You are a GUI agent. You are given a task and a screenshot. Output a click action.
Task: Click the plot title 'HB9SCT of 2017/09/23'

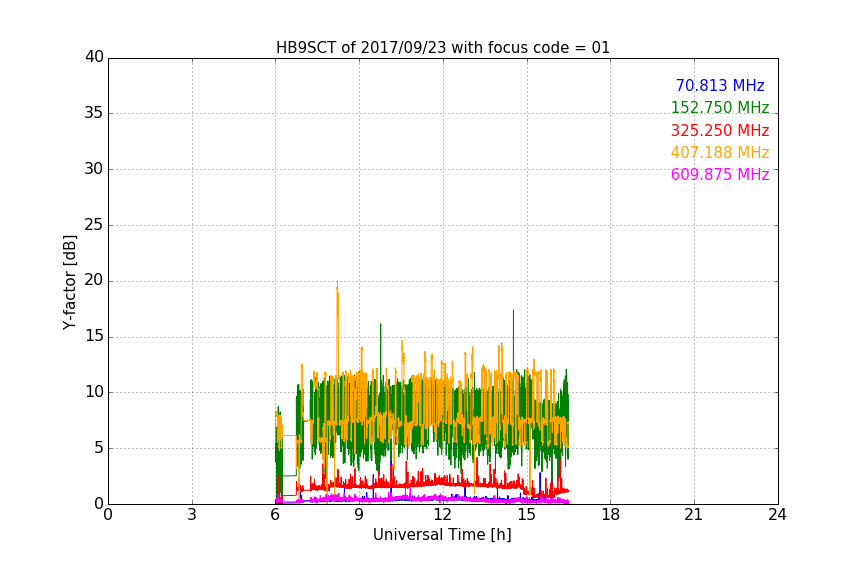tap(443, 48)
